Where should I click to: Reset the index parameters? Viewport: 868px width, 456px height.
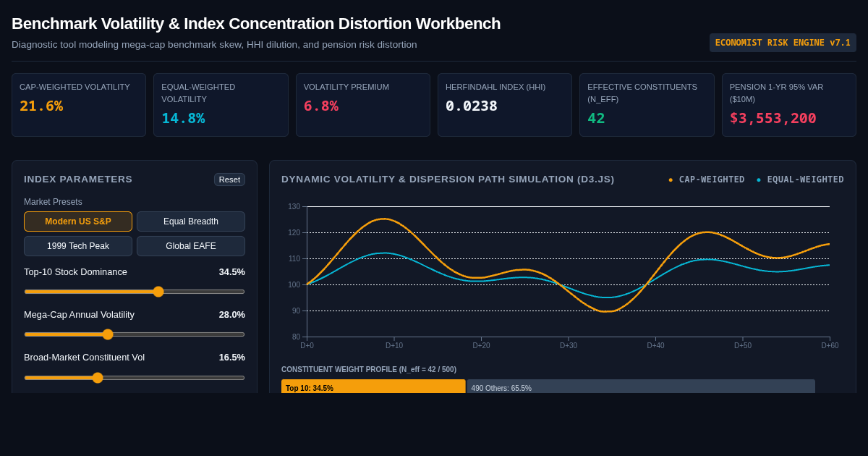(229, 180)
